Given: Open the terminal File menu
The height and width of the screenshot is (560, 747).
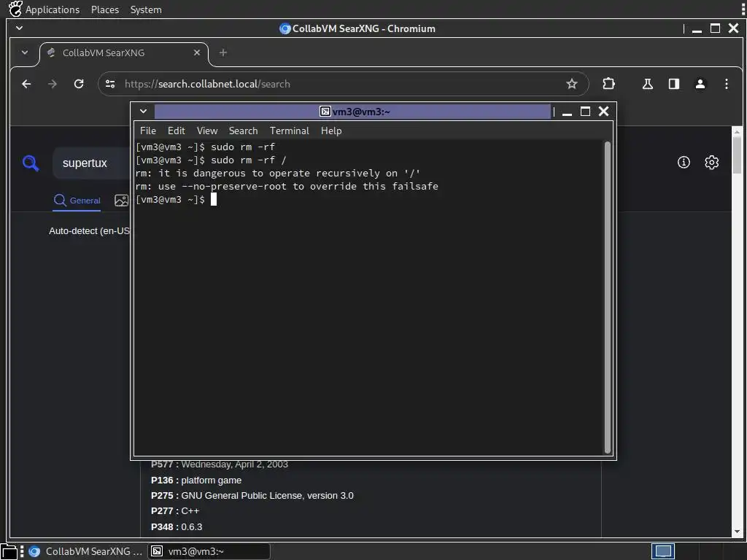Looking at the screenshot, I should (147, 131).
